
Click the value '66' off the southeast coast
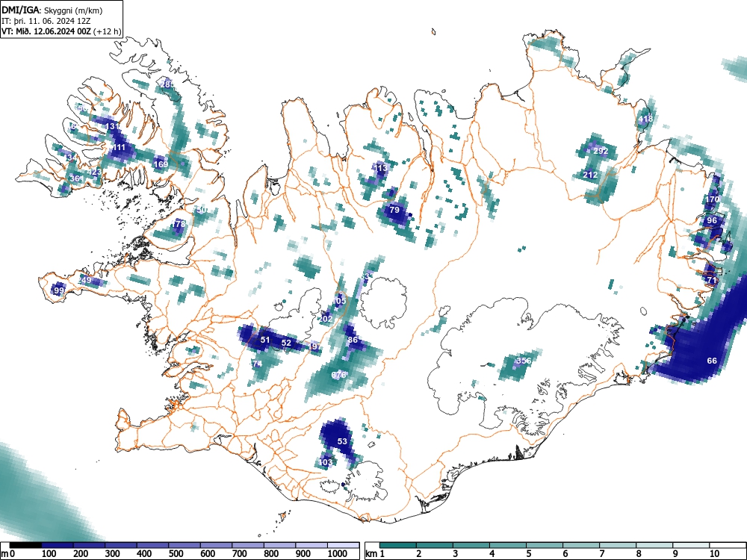coord(712,361)
